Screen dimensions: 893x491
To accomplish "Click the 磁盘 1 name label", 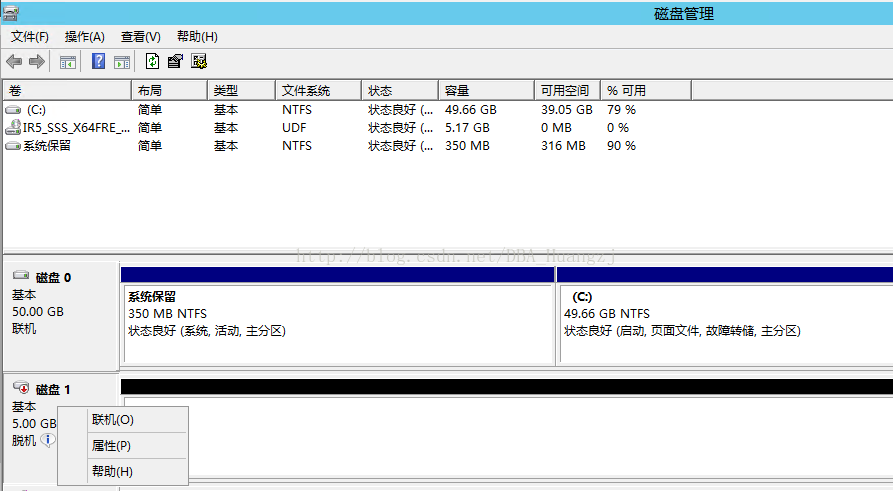I will [53, 390].
